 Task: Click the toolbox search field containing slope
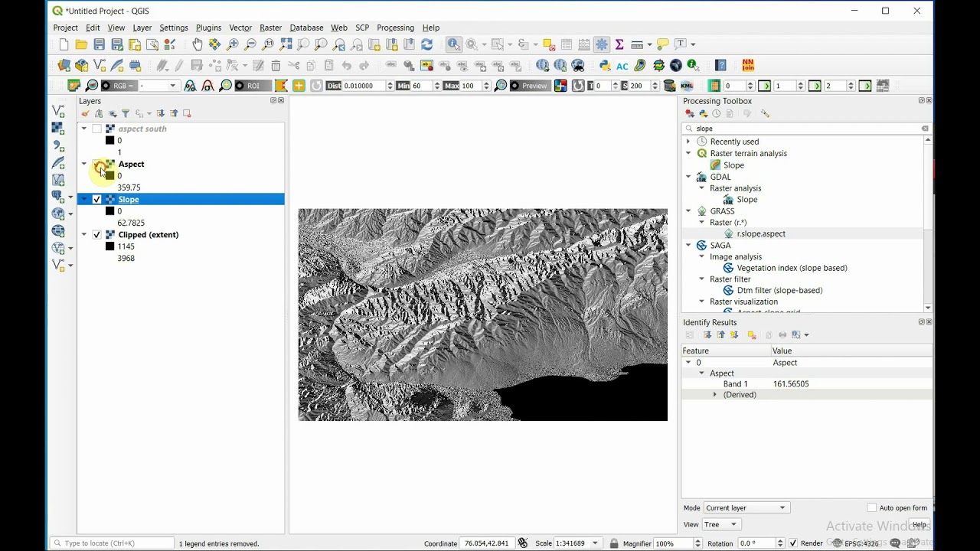point(807,129)
